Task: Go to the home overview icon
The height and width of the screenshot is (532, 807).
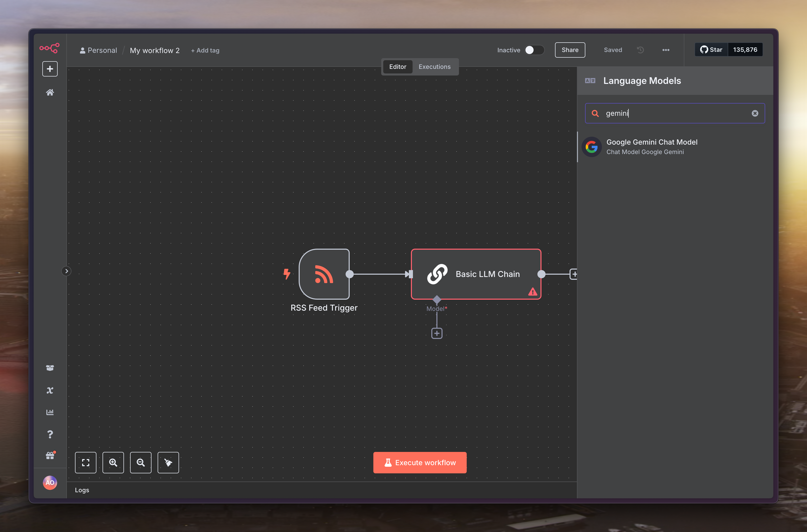Action: point(50,92)
